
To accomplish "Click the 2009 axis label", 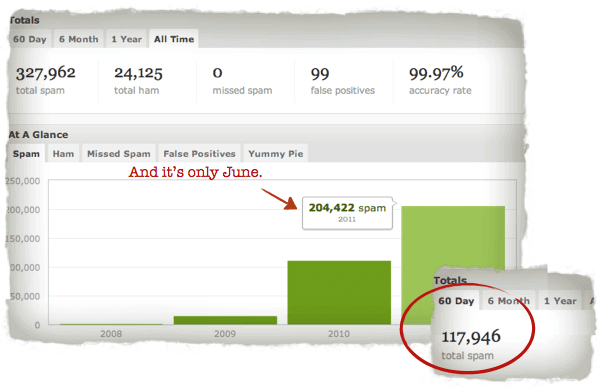I will [x=225, y=334].
